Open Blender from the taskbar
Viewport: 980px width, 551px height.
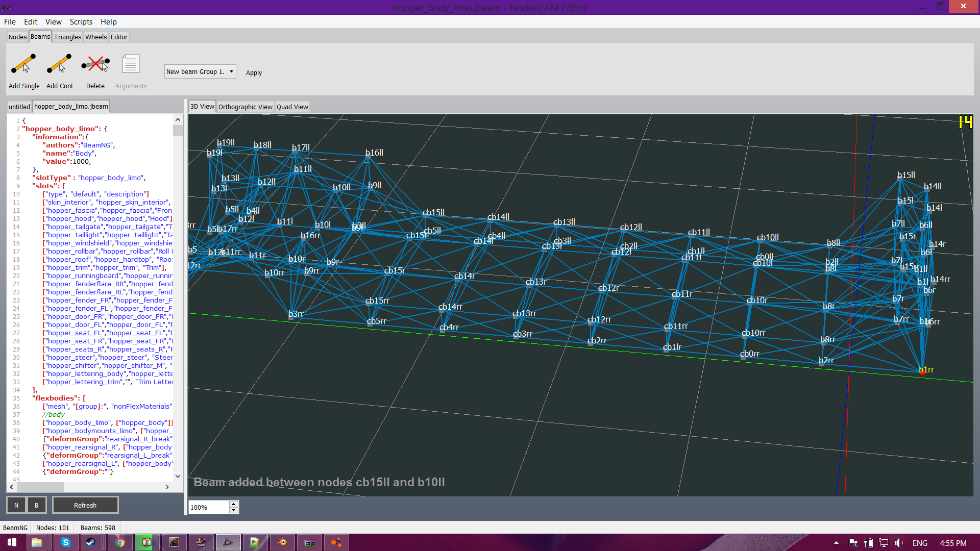pos(282,542)
